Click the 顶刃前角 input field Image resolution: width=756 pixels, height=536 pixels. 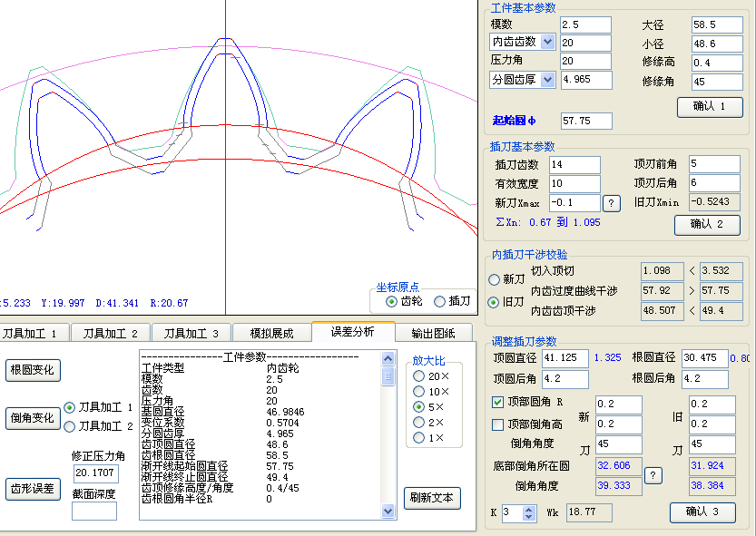[714, 164]
